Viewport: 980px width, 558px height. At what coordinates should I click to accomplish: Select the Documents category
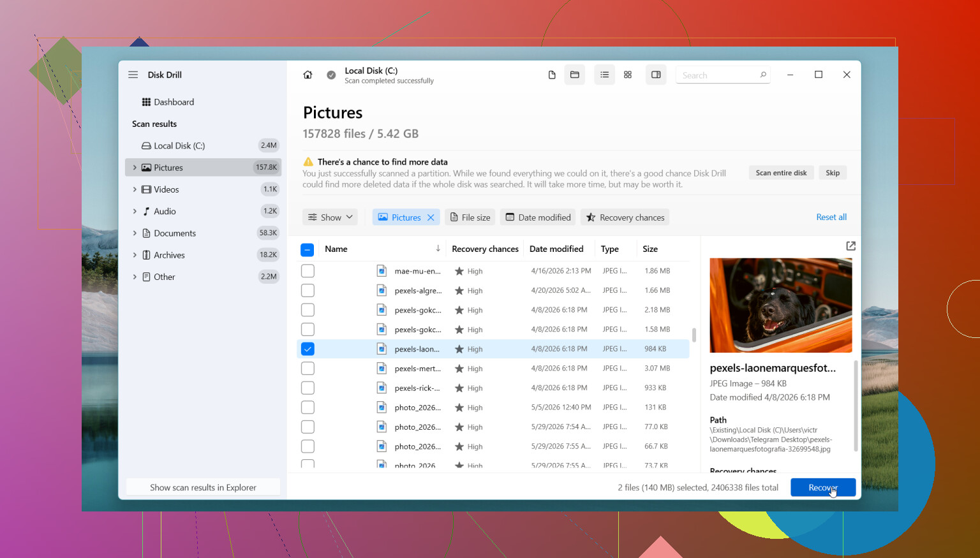tap(203, 233)
